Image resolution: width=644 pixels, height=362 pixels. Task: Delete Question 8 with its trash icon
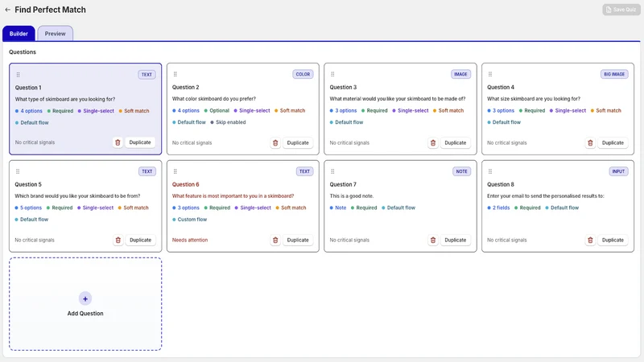[590, 240]
